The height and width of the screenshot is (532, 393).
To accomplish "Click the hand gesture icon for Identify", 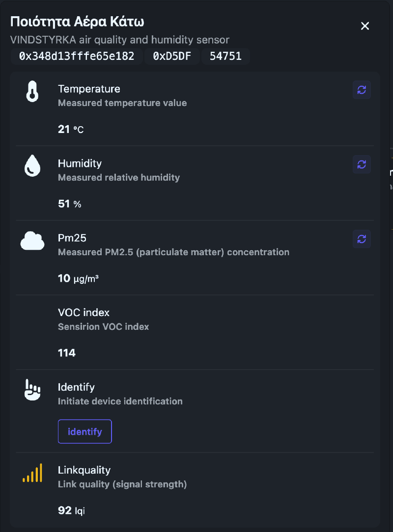I will pyautogui.click(x=32, y=388).
